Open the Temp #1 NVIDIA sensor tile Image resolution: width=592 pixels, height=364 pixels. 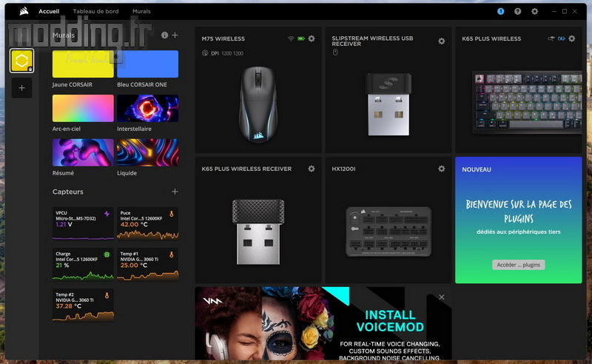coord(147,264)
